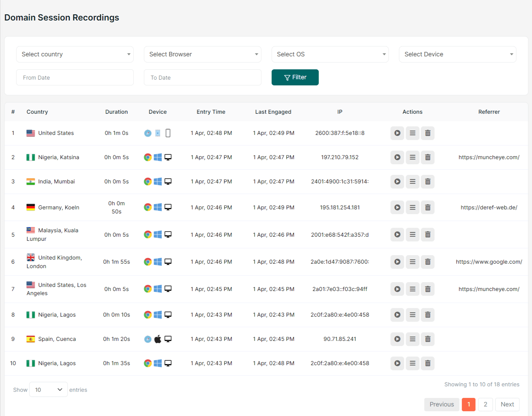Open muncheye.com referrer for Los Angeles row

pyautogui.click(x=489, y=289)
